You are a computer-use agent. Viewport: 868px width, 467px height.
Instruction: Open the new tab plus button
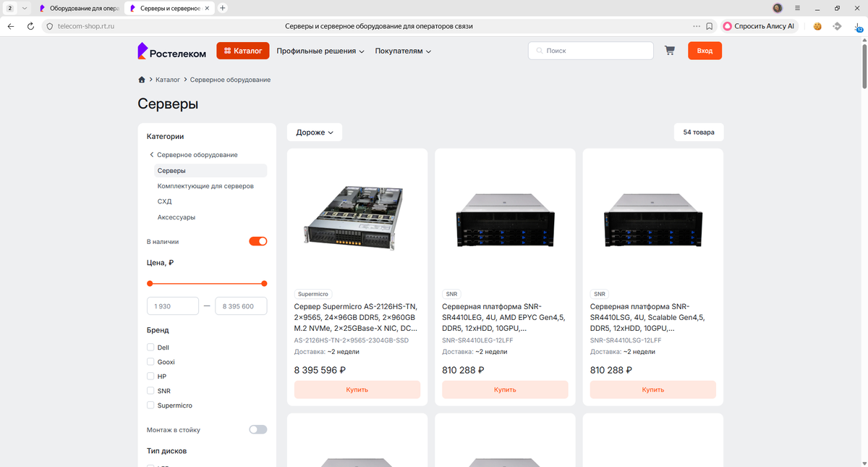pyautogui.click(x=223, y=8)
